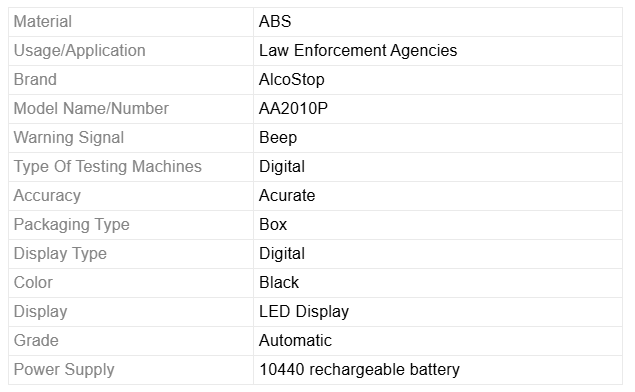Click the Warning Signal label
This screenshot has height=392, width=635.
(x=69, y=138)
